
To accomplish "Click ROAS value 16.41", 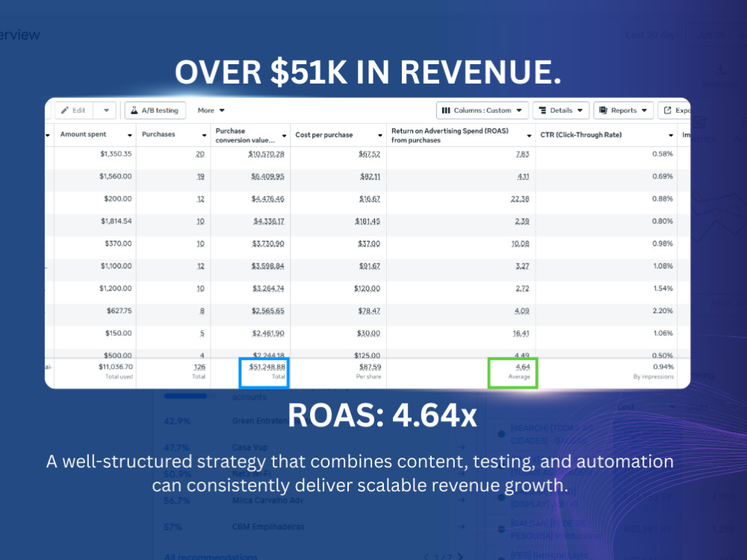I will click(521, 333).
